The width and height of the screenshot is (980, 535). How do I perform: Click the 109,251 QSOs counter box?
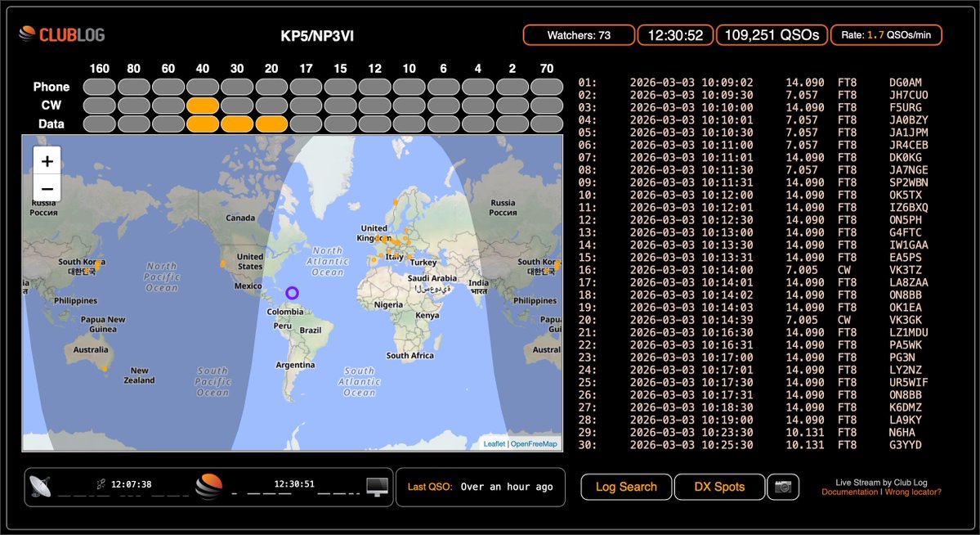click(772, 35)
